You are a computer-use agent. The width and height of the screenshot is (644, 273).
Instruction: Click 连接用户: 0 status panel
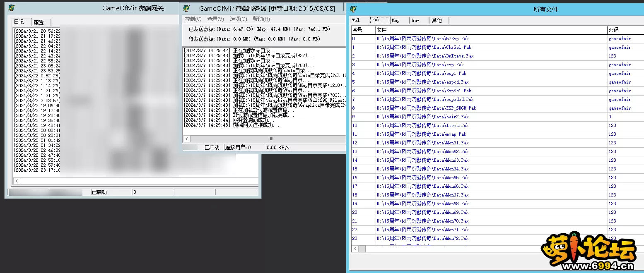point(244,147)
